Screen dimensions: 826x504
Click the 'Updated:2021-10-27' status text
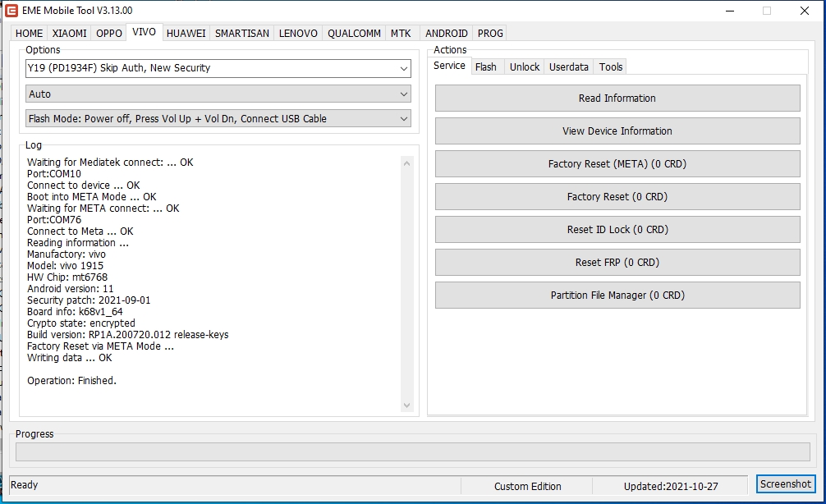pyautogui.click(x=671, y=486)
